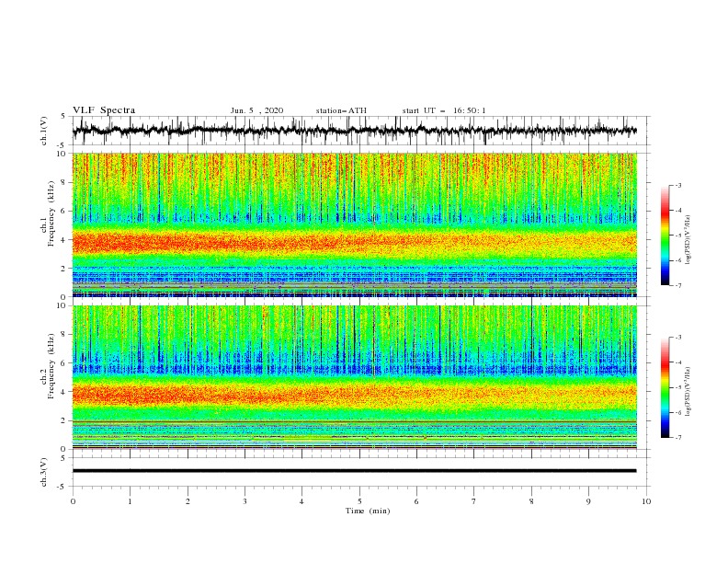Click the '-7' tick on ch.2 colorbar
Screen dimensions: 728x563
(x=678, y=438)
